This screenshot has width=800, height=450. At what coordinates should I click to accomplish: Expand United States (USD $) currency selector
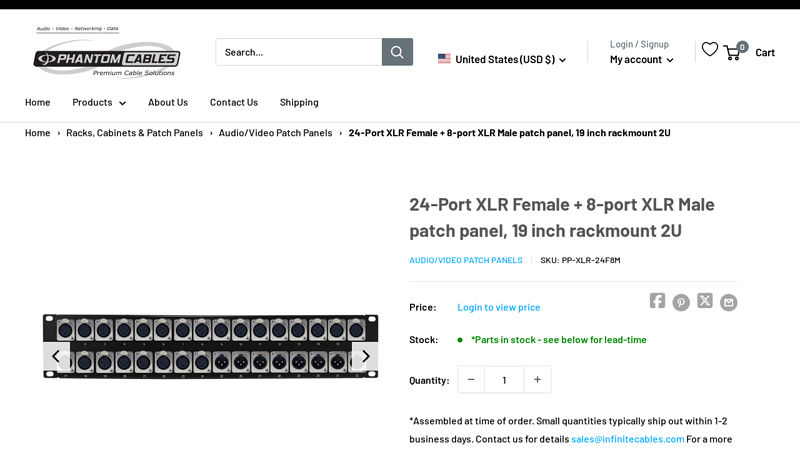pos(502,59)
